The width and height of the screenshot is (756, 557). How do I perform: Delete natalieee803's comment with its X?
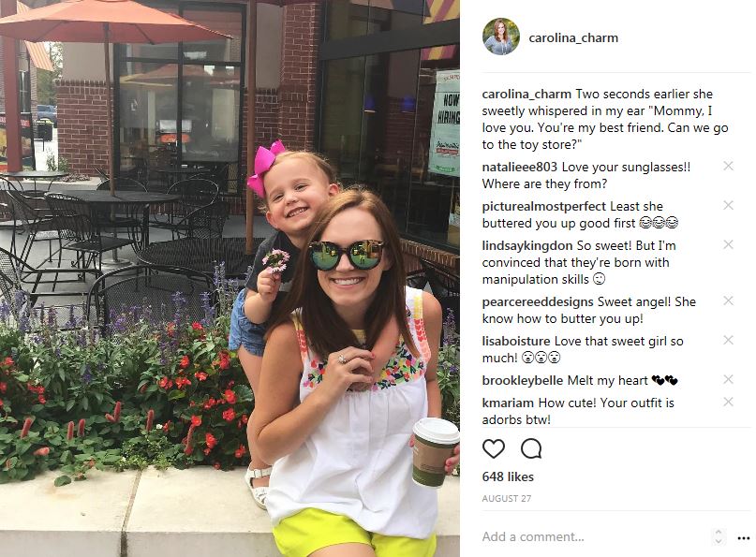[x=728, y=167]
